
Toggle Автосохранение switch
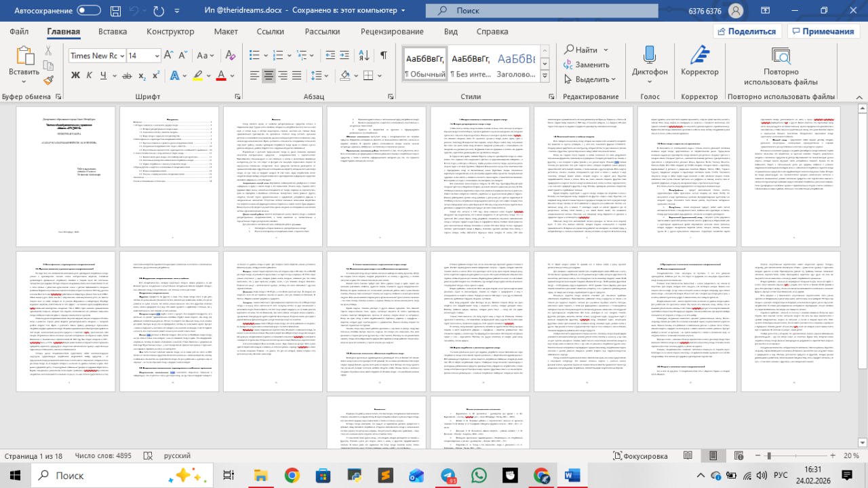pyautogui.click(x=89, y=11)
